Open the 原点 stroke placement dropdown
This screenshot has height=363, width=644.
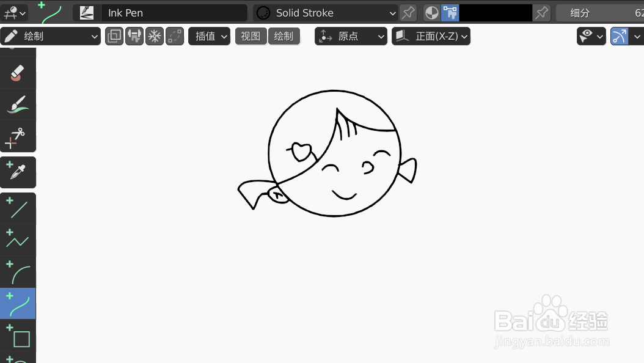[x=351, y=36]
